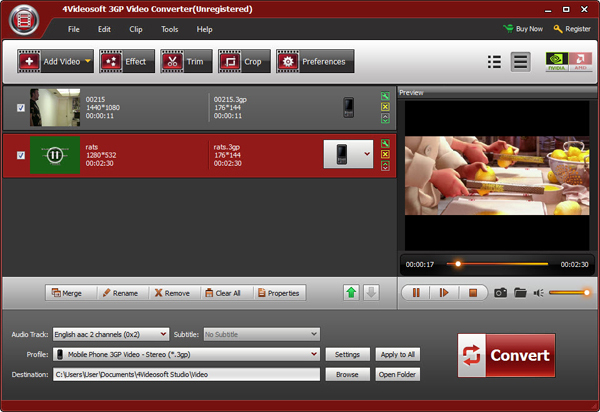
Task: Click the Buy Now link
Action: point(523,29)
